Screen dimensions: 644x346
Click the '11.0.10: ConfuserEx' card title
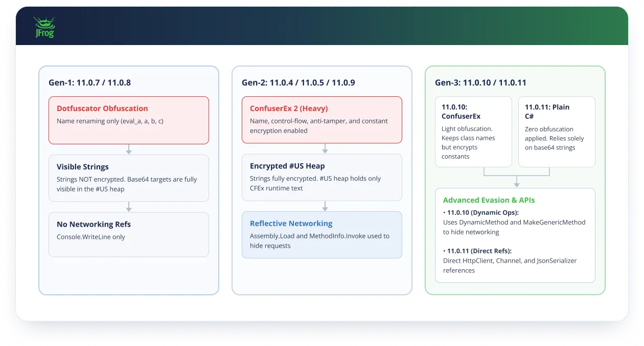pyautogui.click(x=461, y=112)
